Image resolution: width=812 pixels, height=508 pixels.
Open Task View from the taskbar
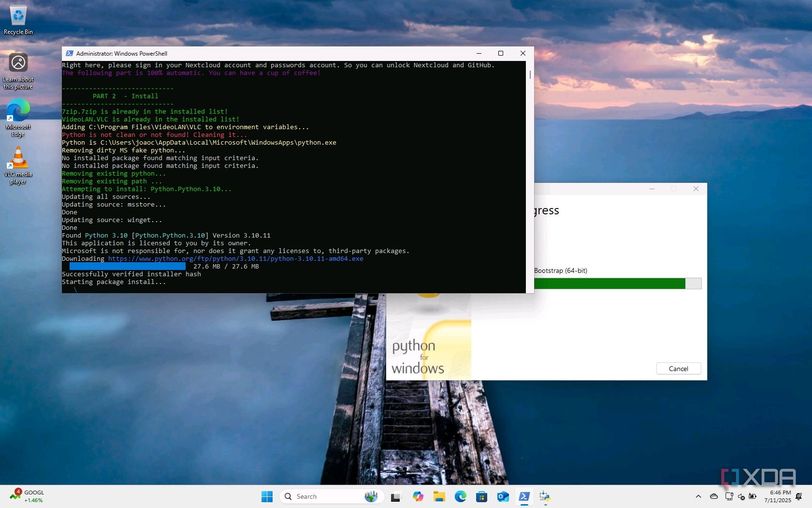pyautogui.click(x=396, y=496)
